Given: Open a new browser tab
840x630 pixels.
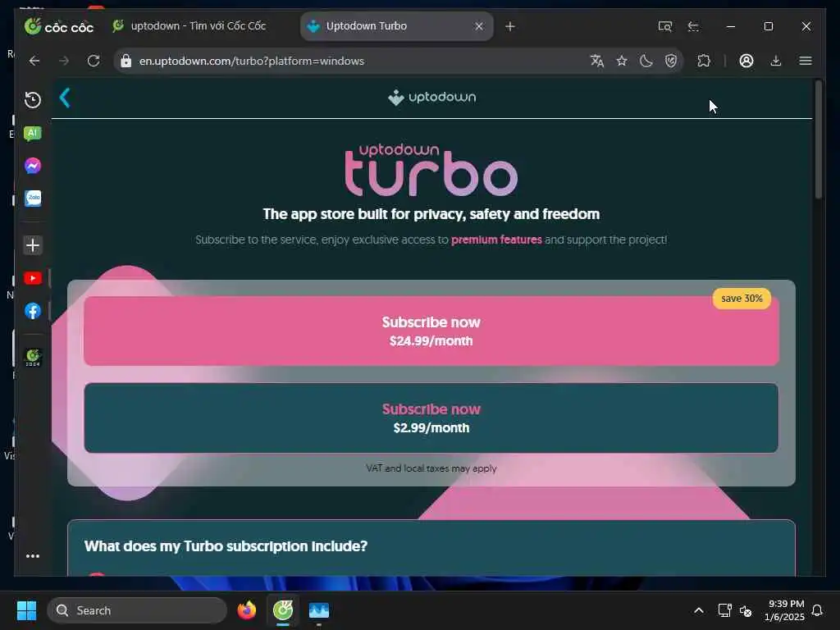Looking at the screenshot, I should pyautogui.click(x=510, y=26).
